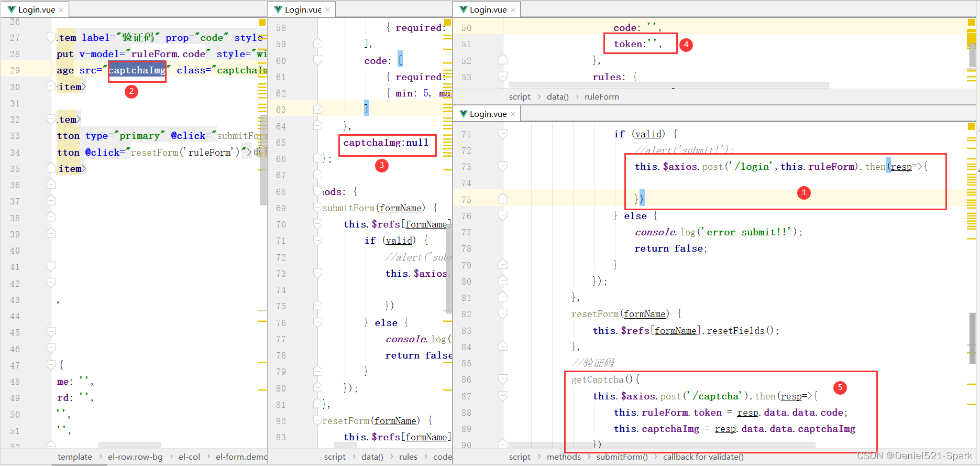Collapse the fold marker at line 27 in template pane

(x=51, y=37)
